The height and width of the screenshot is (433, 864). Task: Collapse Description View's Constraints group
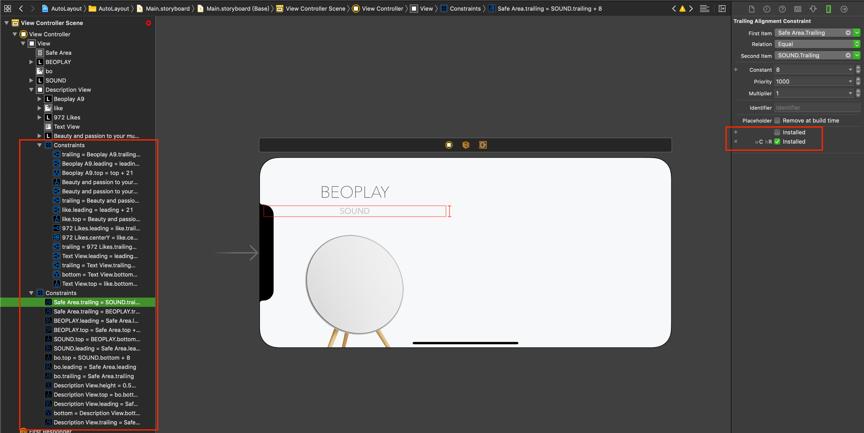pos(39,145)
